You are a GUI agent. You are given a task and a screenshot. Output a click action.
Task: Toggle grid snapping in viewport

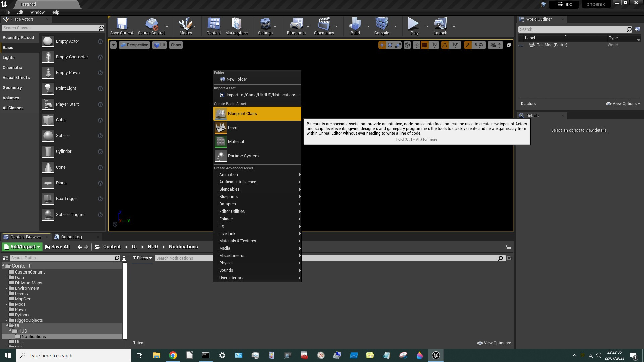pos(425,45)
